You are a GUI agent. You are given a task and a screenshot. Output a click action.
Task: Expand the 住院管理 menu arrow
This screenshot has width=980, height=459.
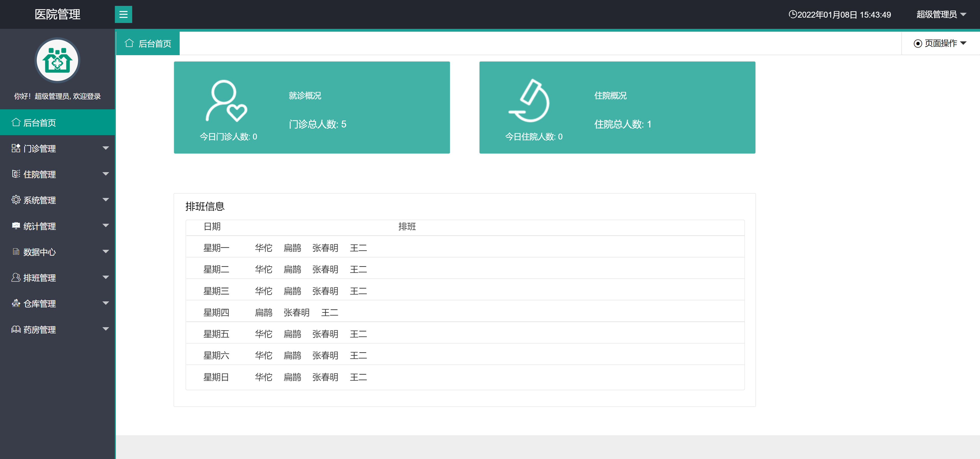pos(106,174)
